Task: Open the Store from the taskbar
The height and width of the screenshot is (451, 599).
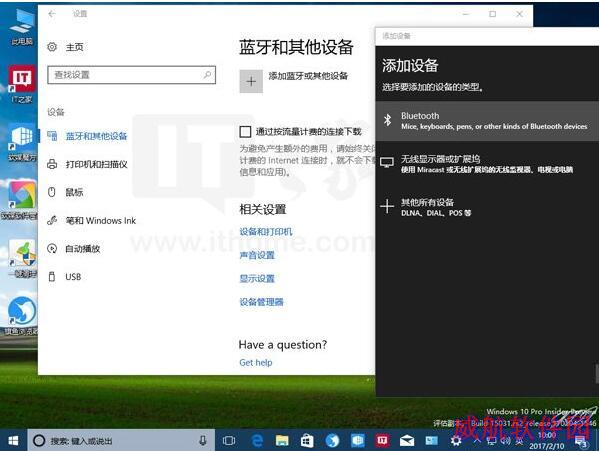Action: pyautogui.click(x=307, y=441)
